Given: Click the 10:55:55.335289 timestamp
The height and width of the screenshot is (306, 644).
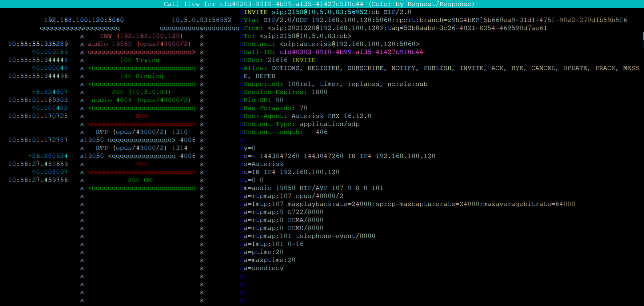Looking at the screenshot, I should coord(38,44).
